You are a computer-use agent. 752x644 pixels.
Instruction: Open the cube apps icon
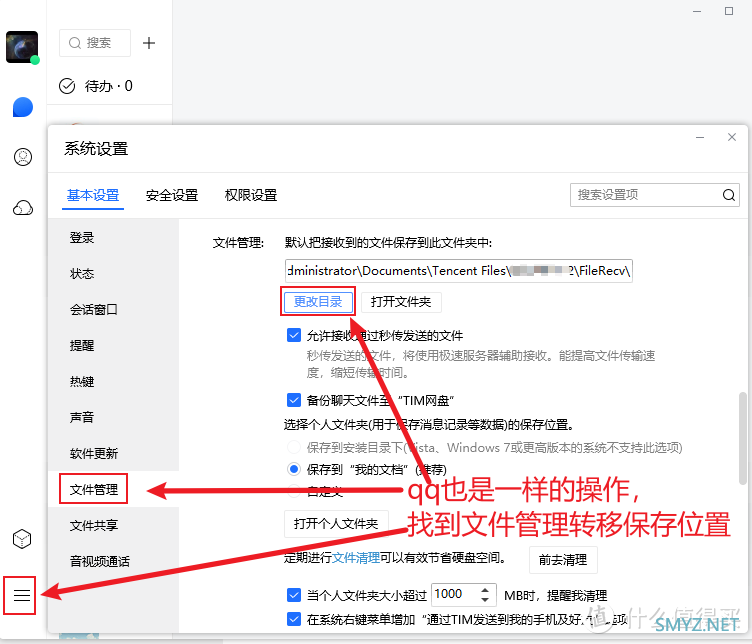tap(22, 539)
